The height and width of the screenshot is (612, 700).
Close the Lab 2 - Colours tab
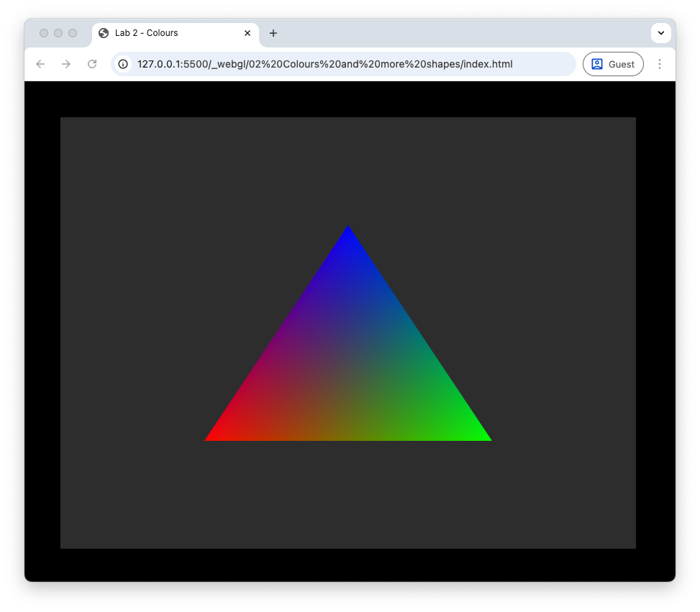coord(247,33)
